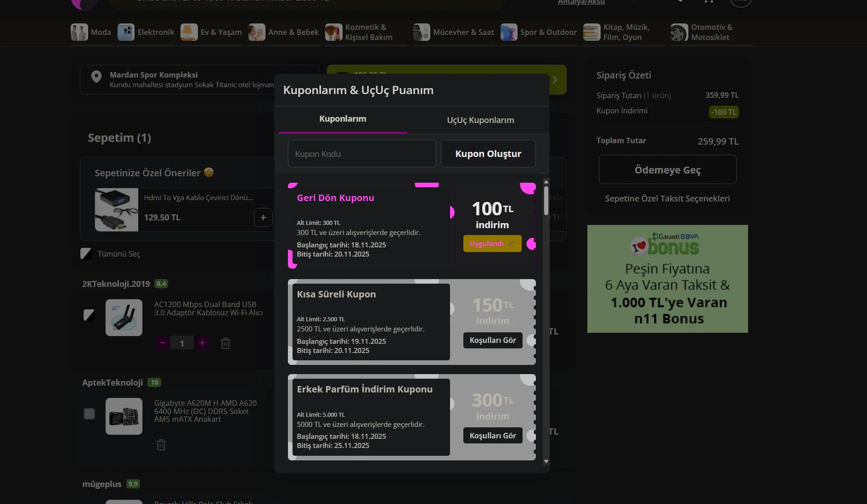Click the coupon list scrollbar up arrow
The width and height of the screenshot is (867, 504).
tap(546, 182)
